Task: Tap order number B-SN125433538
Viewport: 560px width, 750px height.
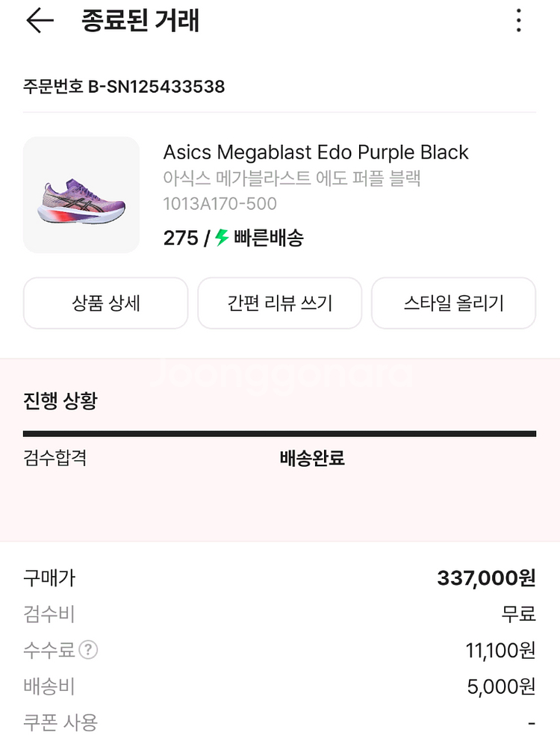Action: coord(124,87)
